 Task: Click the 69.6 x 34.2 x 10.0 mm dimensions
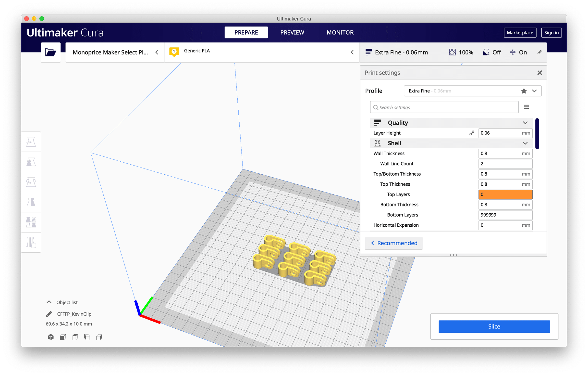click(x=69, y=324)
